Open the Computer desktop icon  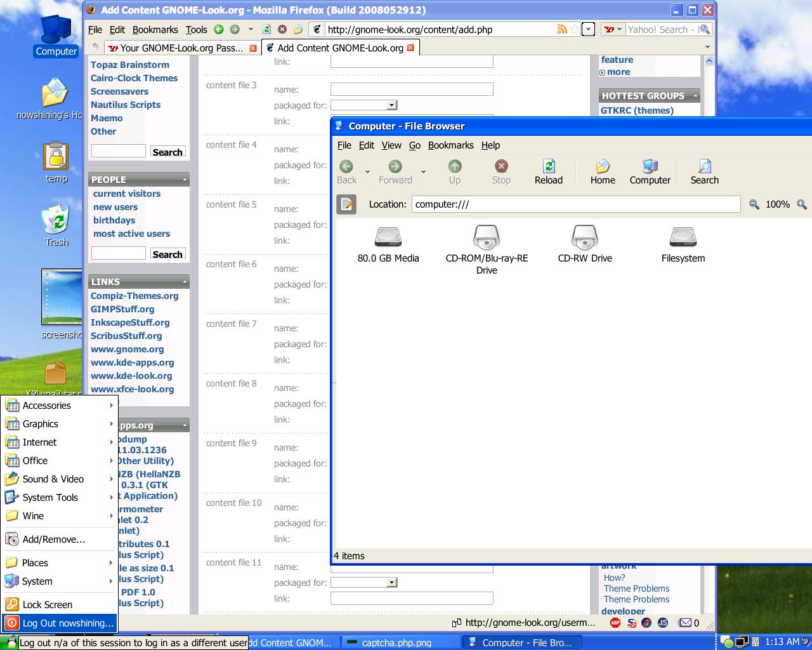click(x=56, y=36)
